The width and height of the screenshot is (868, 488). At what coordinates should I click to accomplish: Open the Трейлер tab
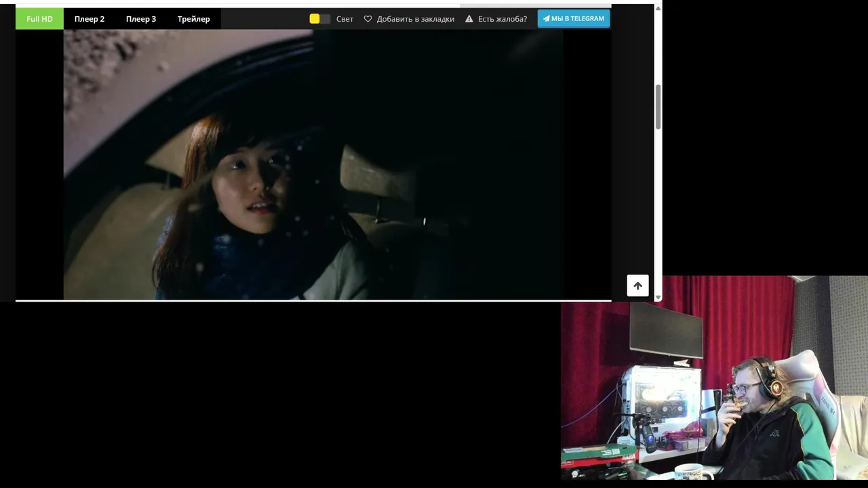click(194, 19)
